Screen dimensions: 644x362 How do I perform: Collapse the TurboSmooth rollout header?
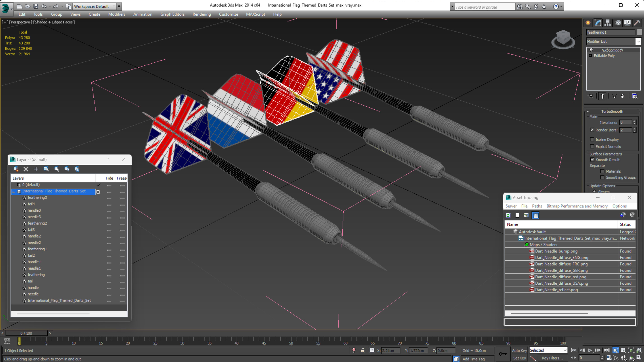[612, 111]
